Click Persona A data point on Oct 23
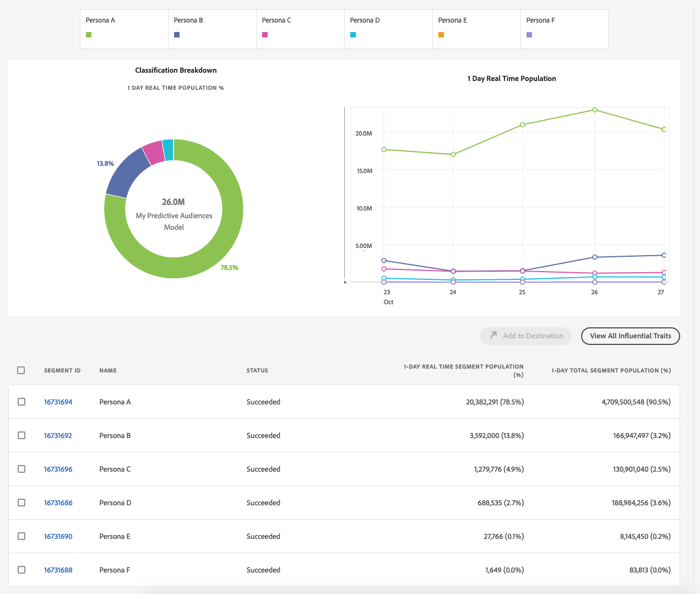700x594 pixels. (384, 149)
